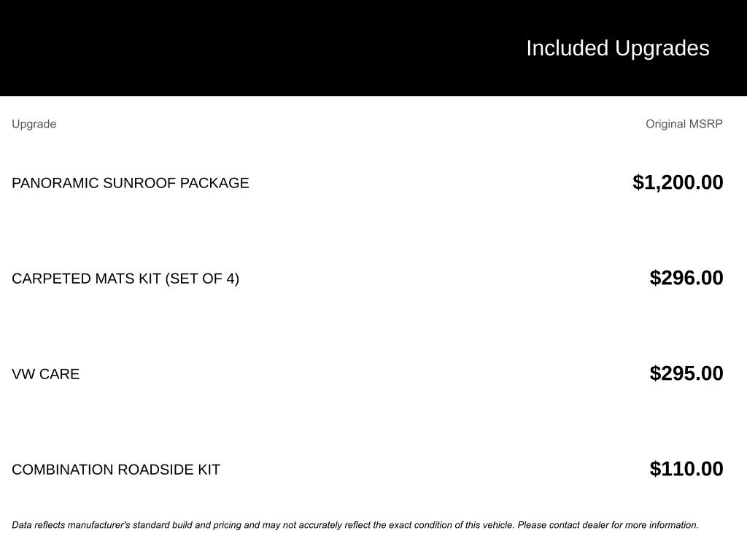Click the word PANORAMIC in first upgrade

coord(55,183)
